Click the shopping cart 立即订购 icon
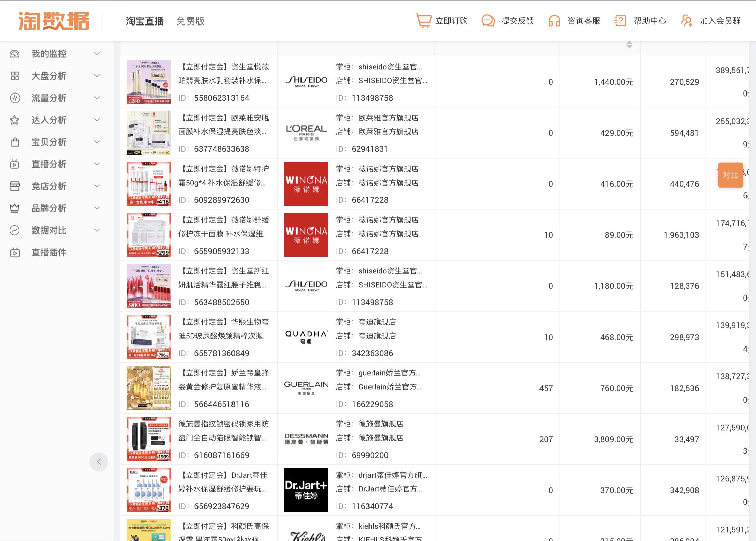Viewport: 756px width, 541px height. pos(424,21)
